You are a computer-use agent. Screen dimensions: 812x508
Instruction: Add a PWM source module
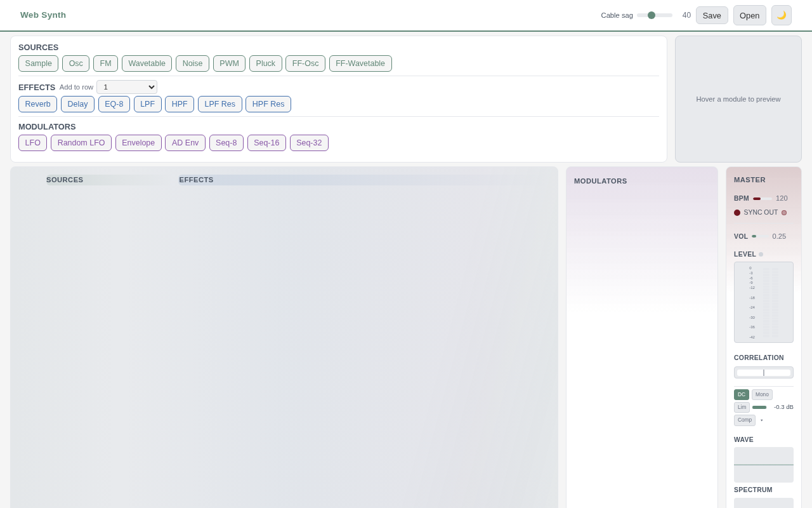pos(229,63)
